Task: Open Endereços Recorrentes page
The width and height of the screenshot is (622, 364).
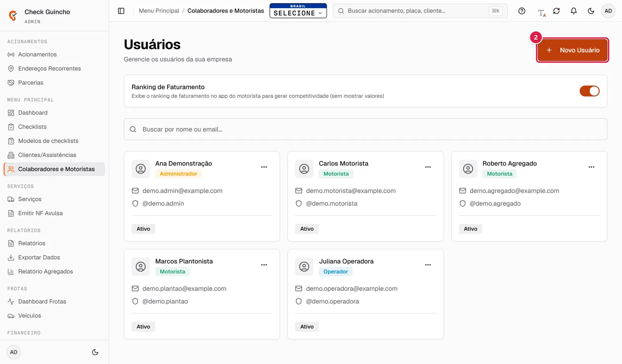Action: tap(54, 69)
